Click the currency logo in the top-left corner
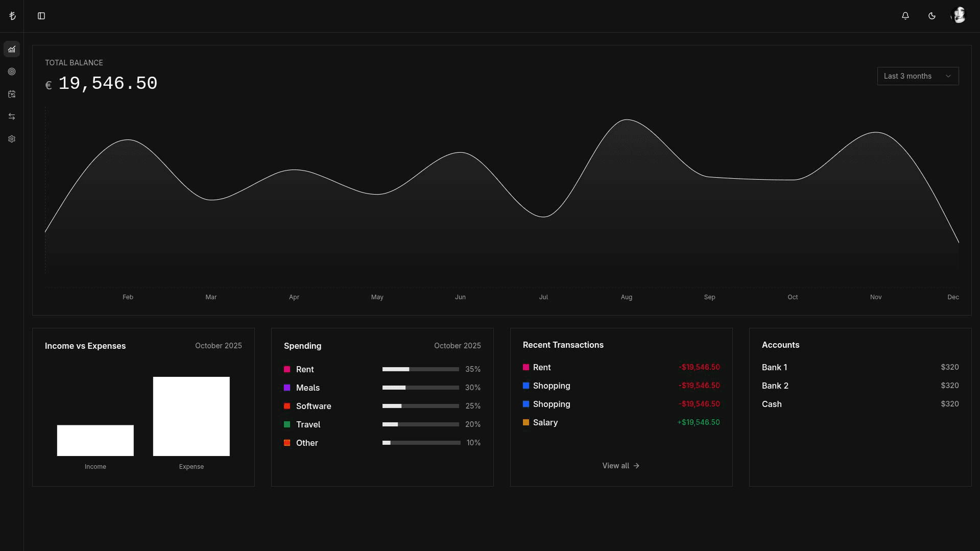This screenshot has height=551, width=980. 13,16
